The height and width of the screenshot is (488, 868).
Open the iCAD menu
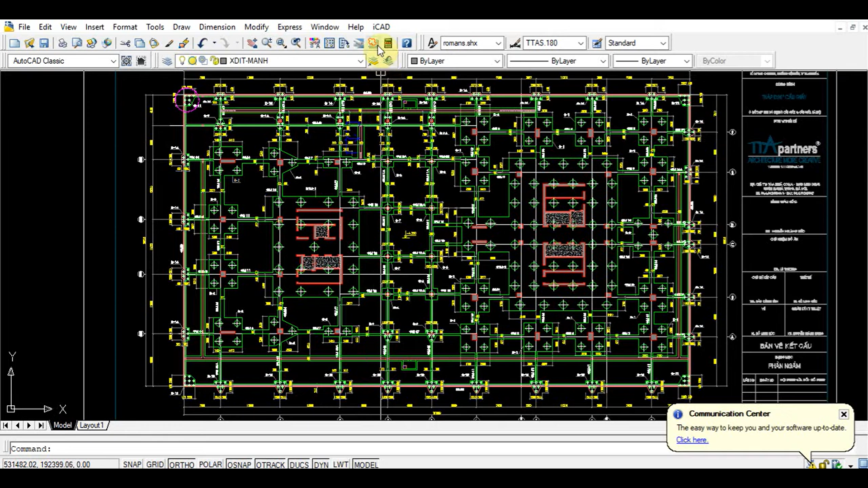pos(381,27)
